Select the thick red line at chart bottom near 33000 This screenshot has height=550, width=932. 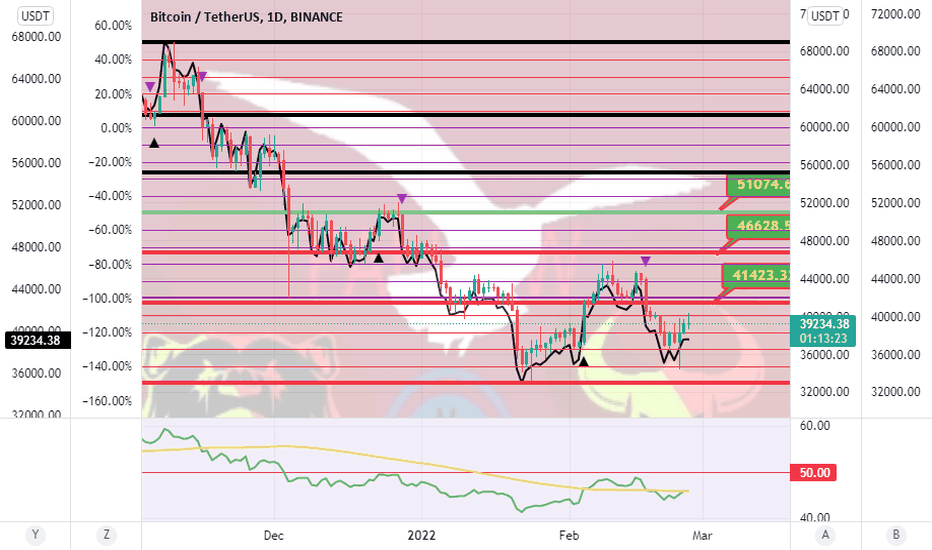tap(466, 382)
